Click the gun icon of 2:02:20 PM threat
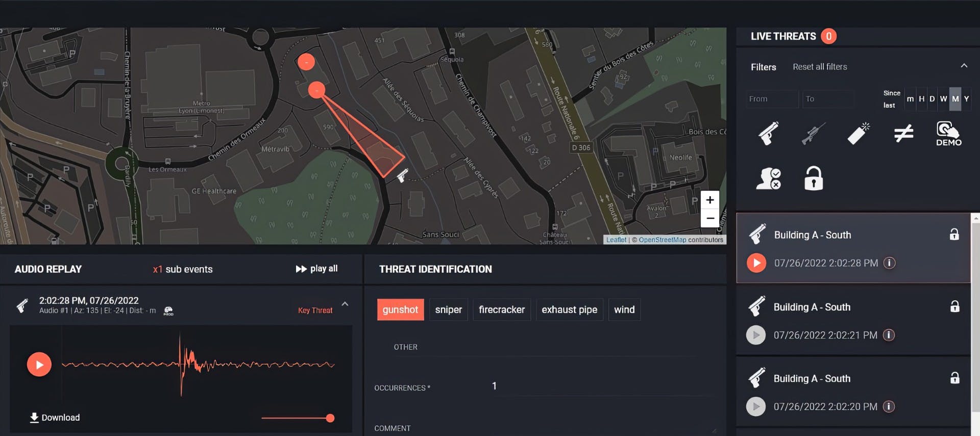This screenshot has height=436, width=980. pyautogui.click(x=757, y=378)
